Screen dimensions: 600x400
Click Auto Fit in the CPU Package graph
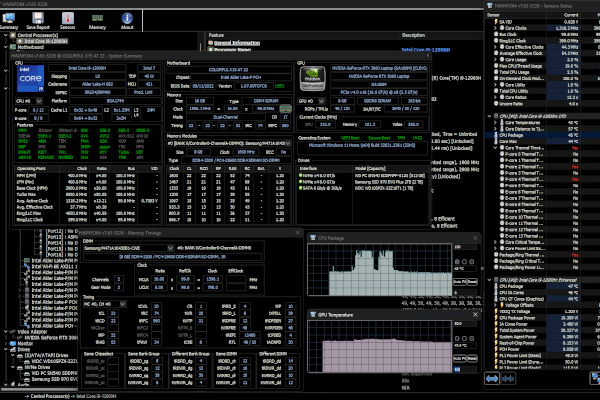(x=460, y=282)
